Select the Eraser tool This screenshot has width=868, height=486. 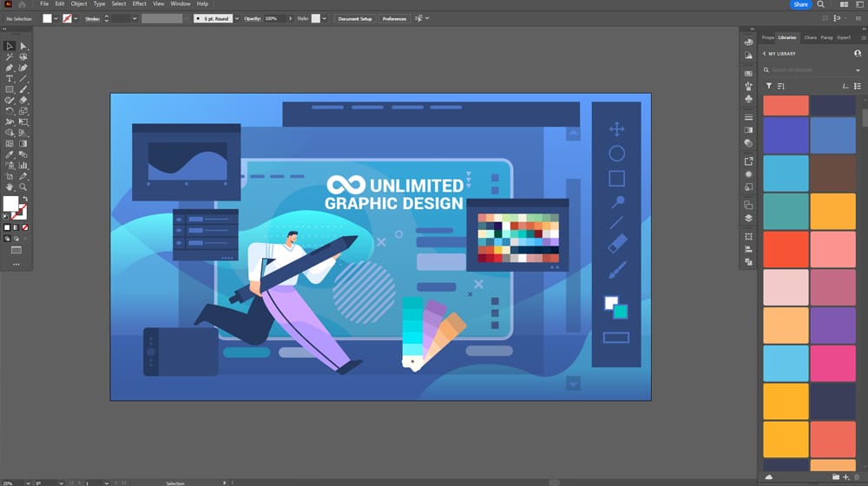(x=23, y=100)
